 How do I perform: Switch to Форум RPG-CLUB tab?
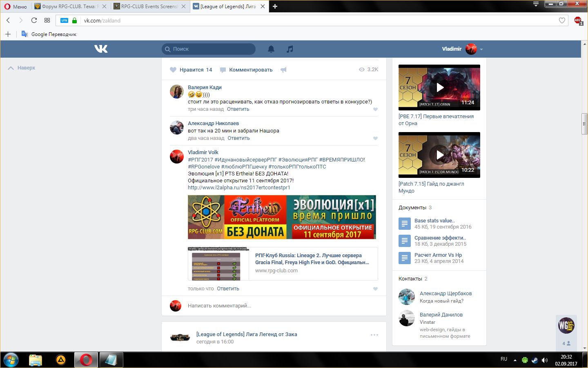pos(71,7)
